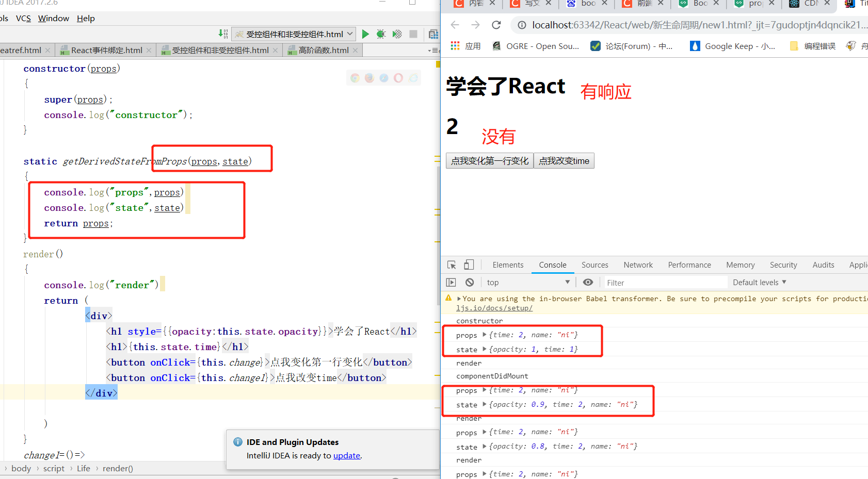The width and height of the screenshot is (868, 479).
Task: Close the 高阶函数.html editor tab
Action: [356, 50]
